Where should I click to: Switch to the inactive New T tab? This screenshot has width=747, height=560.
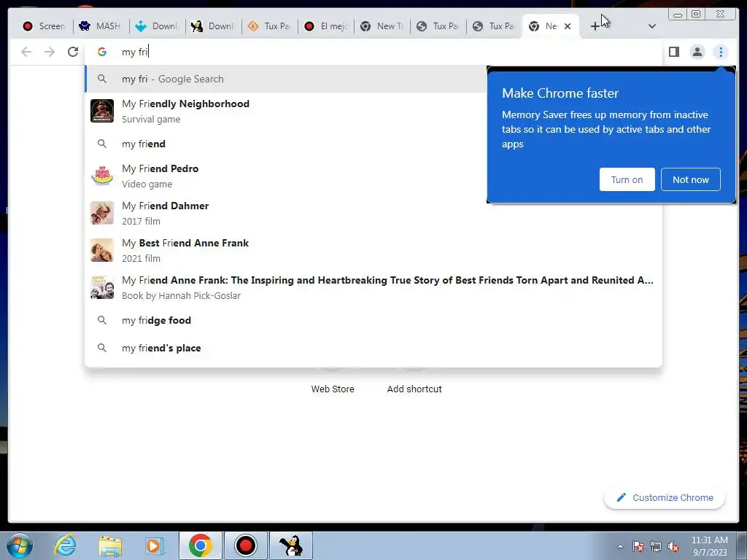pos(382,26)
